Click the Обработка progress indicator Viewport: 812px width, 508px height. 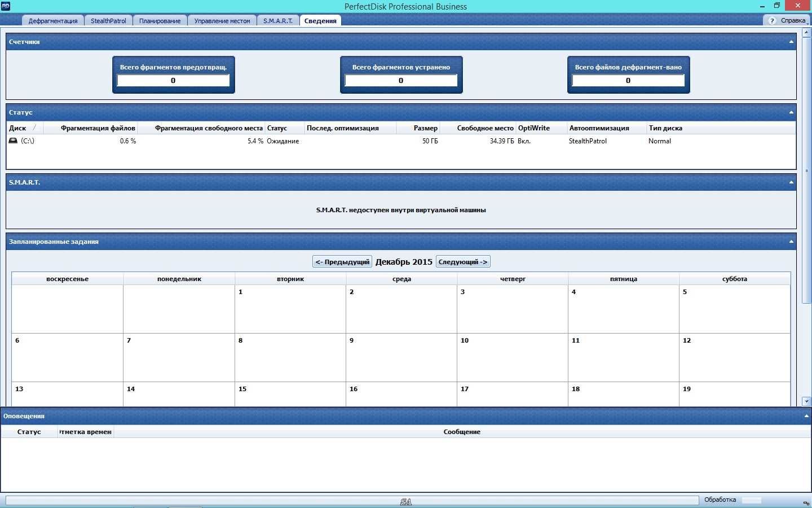(x=752, y=500)
